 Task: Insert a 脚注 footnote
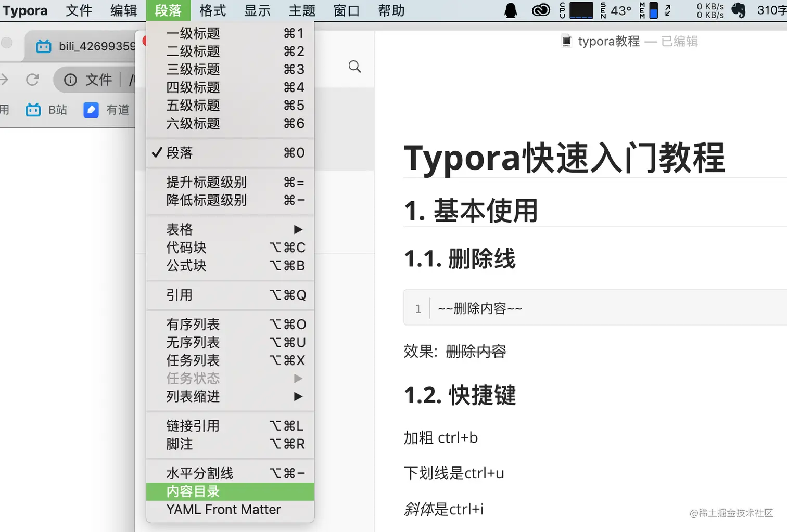pos(230,444)
